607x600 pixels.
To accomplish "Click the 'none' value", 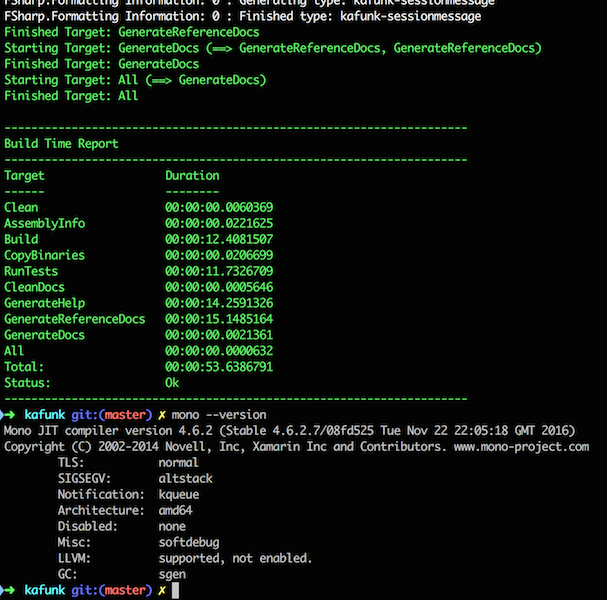I will click(172, 526).
